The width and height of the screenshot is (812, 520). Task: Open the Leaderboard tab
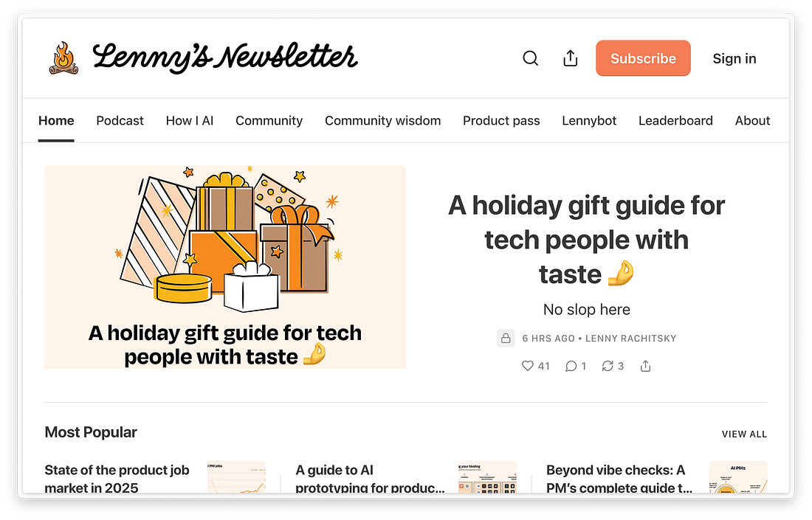point(675,120)
